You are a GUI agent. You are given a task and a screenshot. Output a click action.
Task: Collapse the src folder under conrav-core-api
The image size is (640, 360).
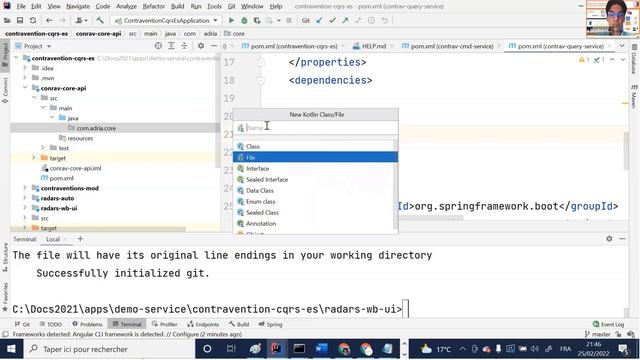[x=34, y=98]
